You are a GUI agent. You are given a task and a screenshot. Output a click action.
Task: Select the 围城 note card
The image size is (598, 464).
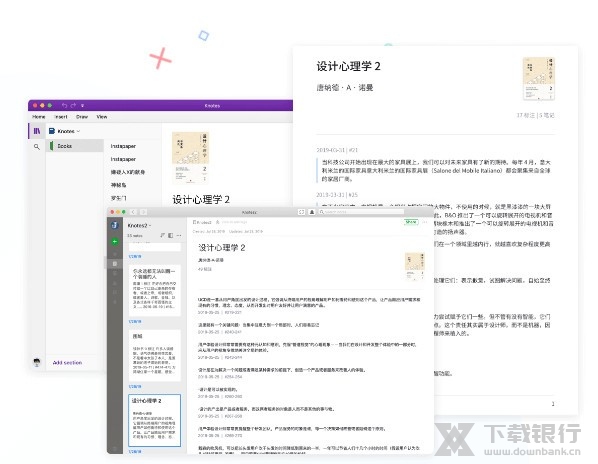pos(154,355)
